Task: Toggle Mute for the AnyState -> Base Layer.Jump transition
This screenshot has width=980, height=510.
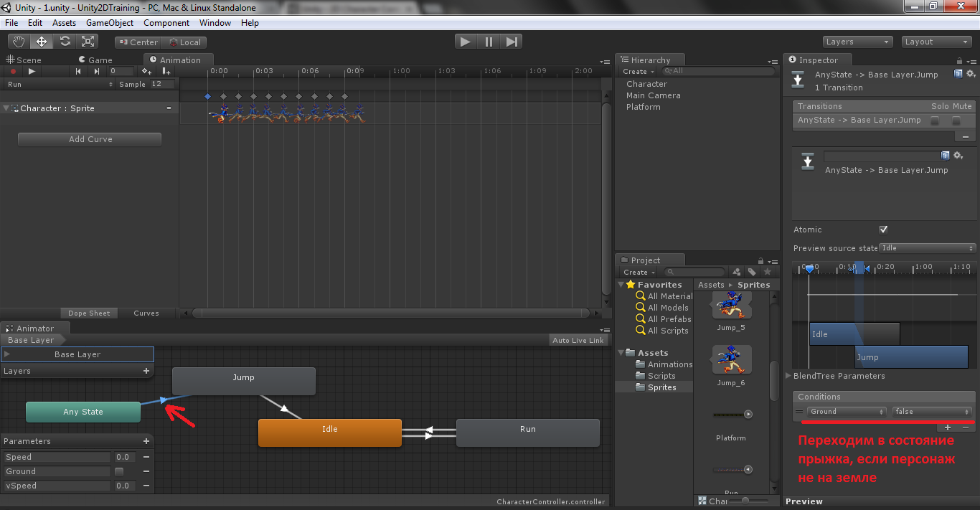Action: click(x=956, y=121)
